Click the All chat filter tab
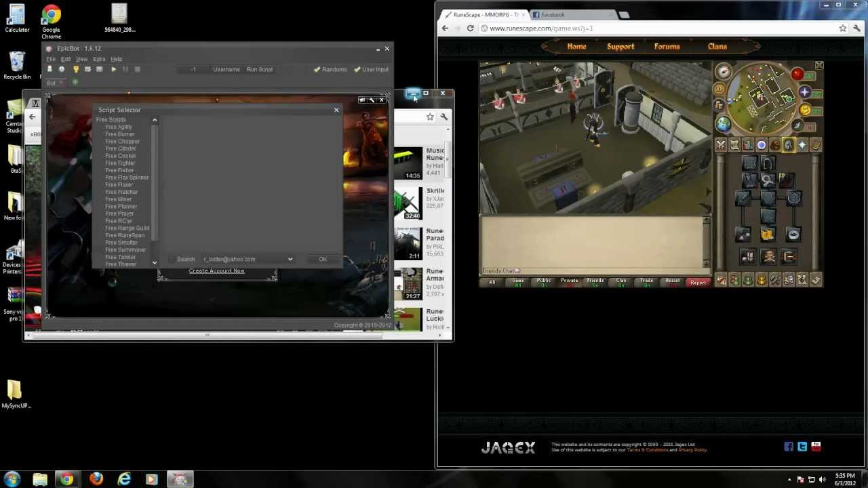This screenshot has width=868, height=488. click(492, 282)
